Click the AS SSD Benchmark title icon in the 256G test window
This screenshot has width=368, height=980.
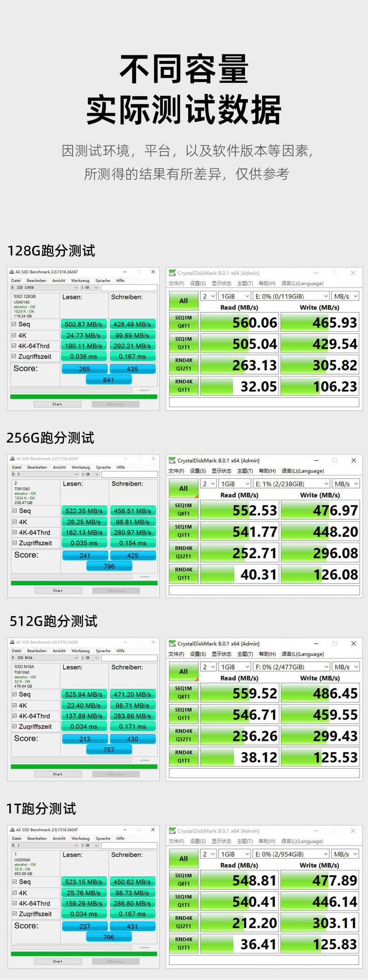click(13, 458)
